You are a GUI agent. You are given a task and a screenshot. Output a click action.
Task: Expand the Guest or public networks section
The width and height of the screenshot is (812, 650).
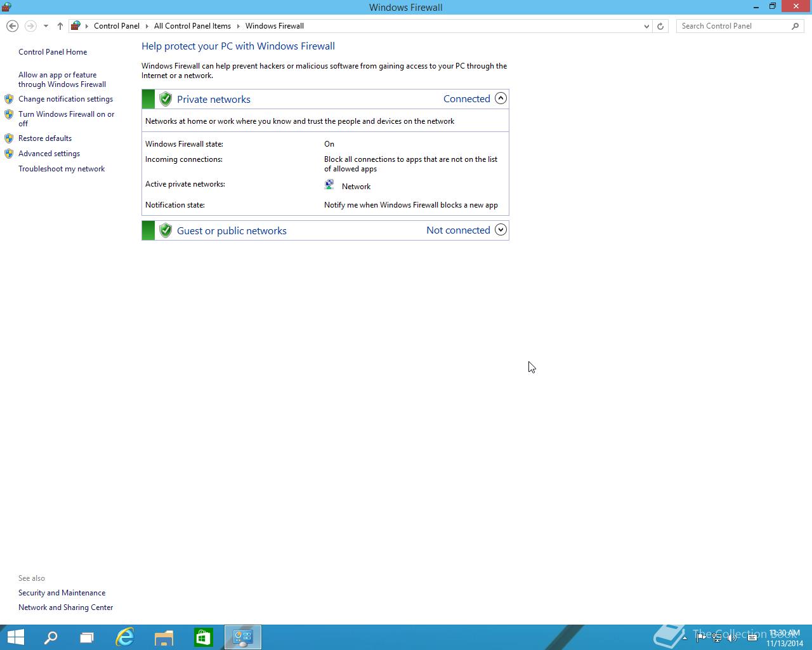[x=501, y=230]
